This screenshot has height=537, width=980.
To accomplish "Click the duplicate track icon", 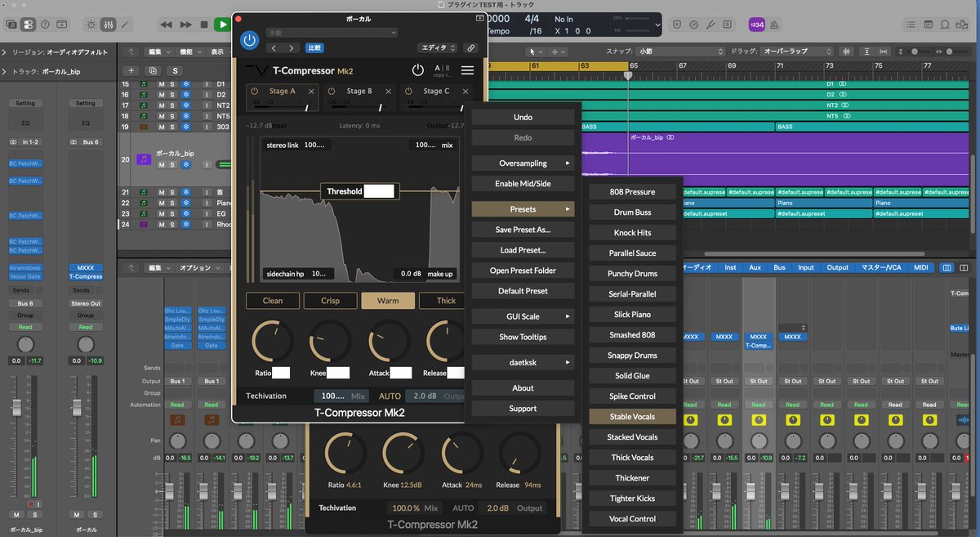I will [152, 71].
